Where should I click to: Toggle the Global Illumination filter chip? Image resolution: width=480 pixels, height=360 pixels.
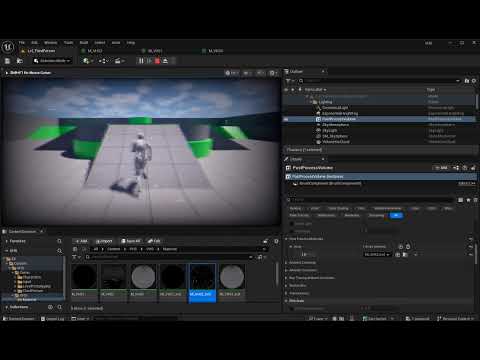(x=387, y=208)
